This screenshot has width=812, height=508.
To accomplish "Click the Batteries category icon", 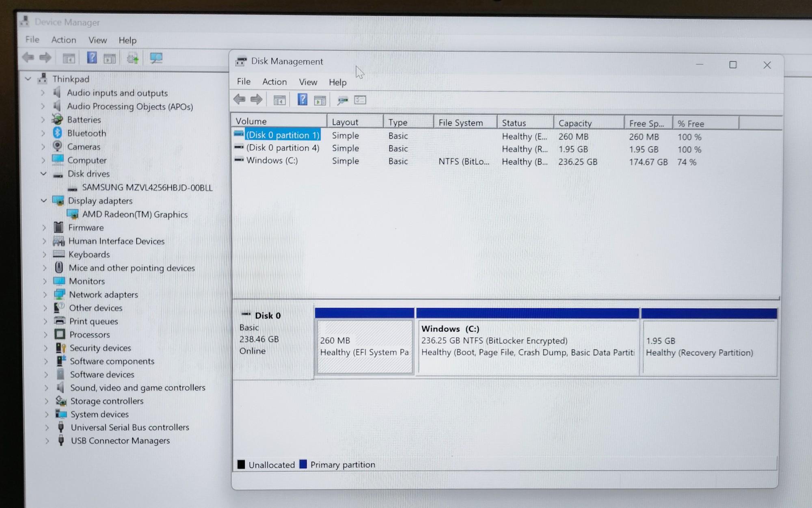I will coord(57,119).
